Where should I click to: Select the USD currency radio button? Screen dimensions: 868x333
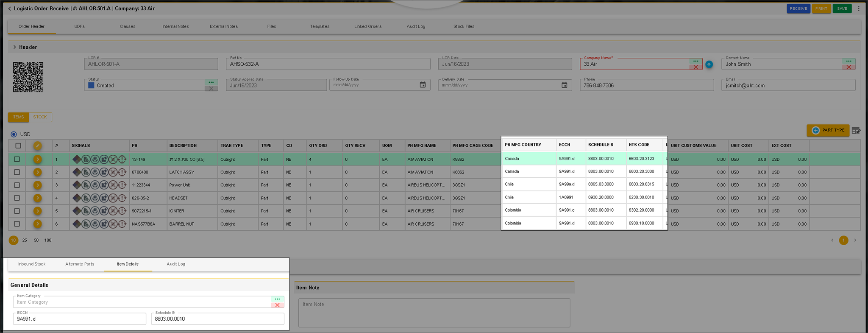click(14, 134)
